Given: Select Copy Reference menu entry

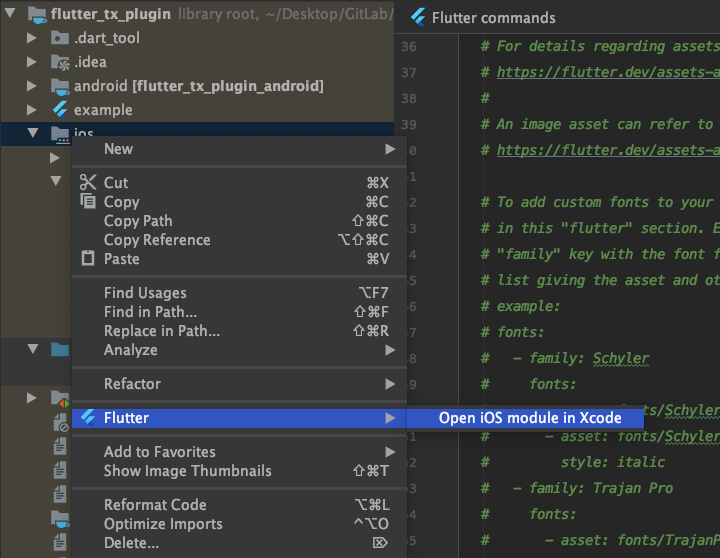Looking at the screenshot, I should (239, 240).
